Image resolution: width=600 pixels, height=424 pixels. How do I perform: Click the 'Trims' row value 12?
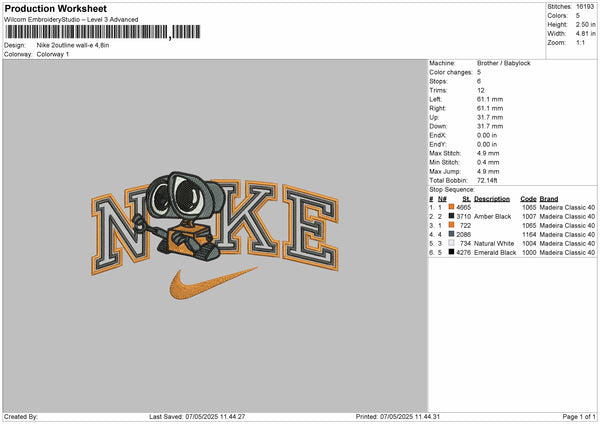481,90
